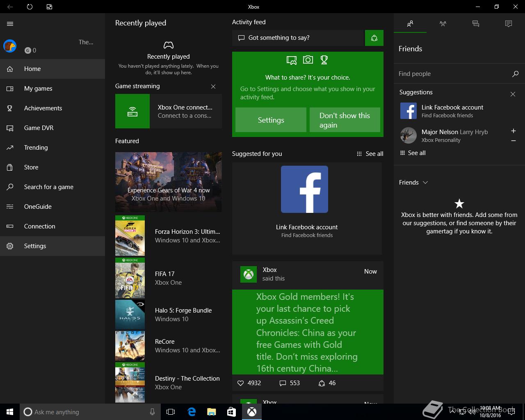Open Connection page

[x=52, y=226]
